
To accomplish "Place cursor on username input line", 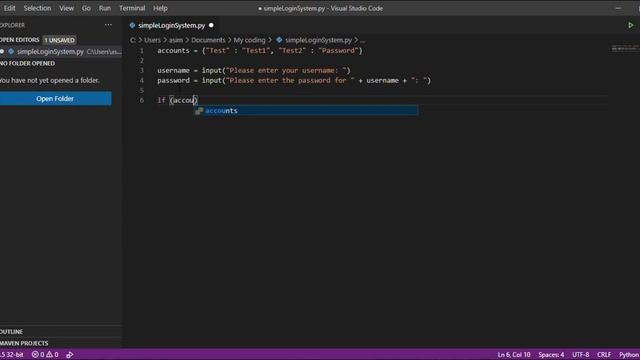I will click(253, 71).
